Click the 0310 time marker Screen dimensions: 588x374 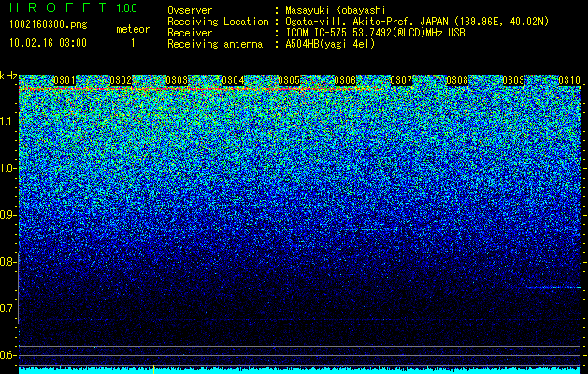[x=569, y=80]
